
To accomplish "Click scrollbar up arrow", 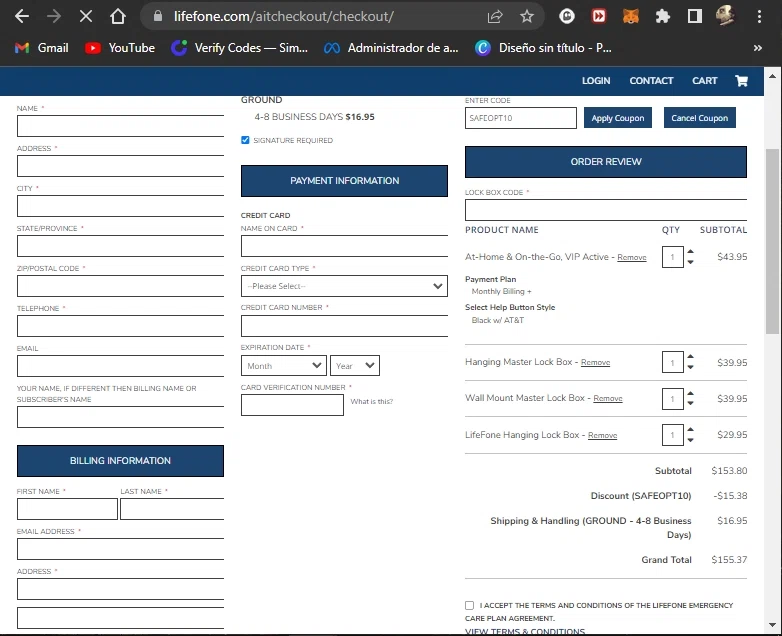I will (x=772, y=76).
